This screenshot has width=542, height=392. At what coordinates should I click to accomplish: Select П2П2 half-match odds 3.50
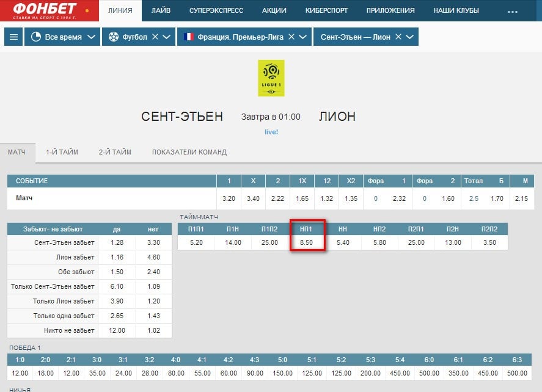[489, 242]
